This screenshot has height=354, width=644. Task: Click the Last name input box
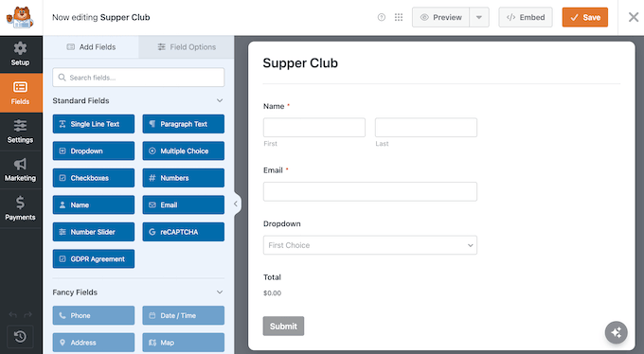coord(426,128)
